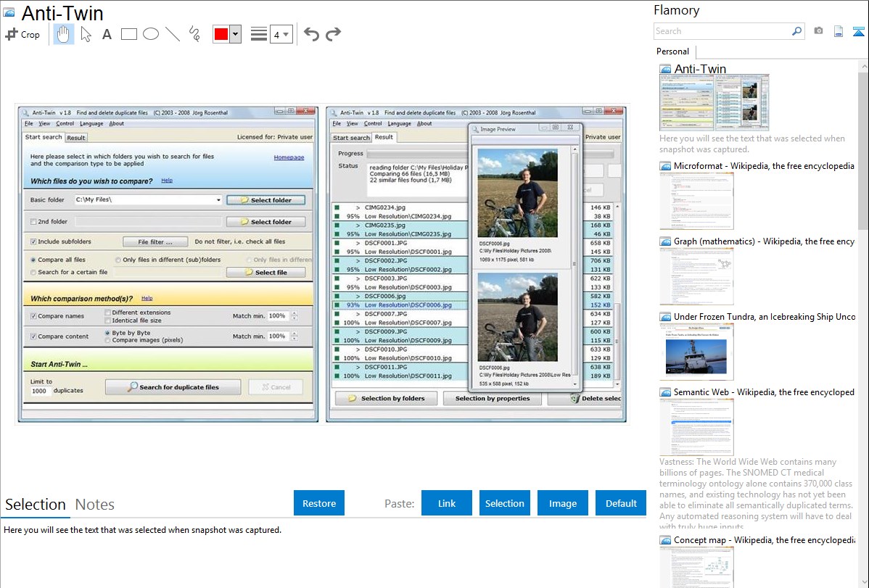Viewport: 869px width, 588px height.
Task: Select the ellipse shape tool
Action: (x=151, y=34)
